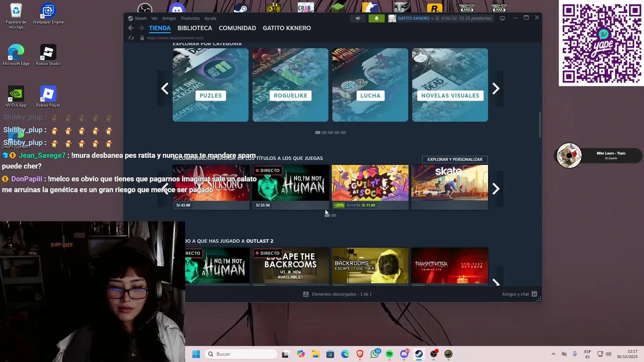Viewport: 644px width, 362px height.
Task: Open Discord from the taskbar
Action: [x=404, y=354]
